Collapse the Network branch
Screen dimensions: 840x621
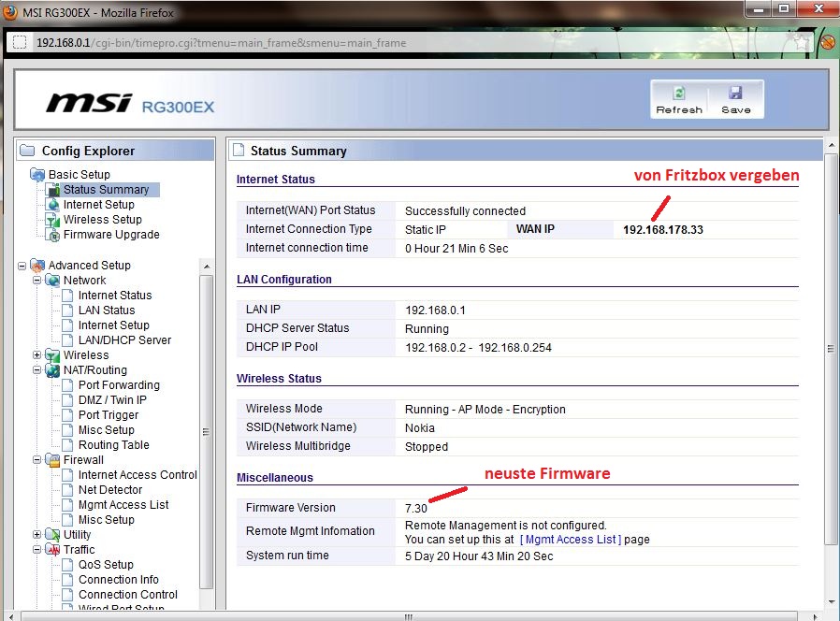[37, 281]
